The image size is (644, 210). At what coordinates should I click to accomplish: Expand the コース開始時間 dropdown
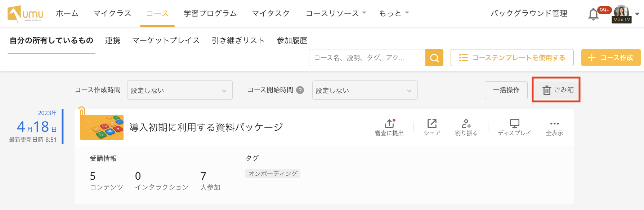click(365, 90)
